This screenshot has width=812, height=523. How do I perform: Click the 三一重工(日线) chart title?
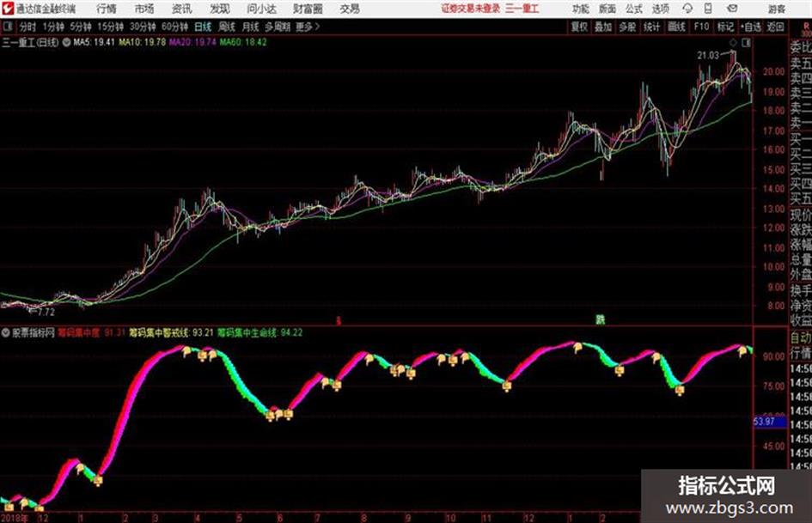pyautogui.click(x=30, y=42)
